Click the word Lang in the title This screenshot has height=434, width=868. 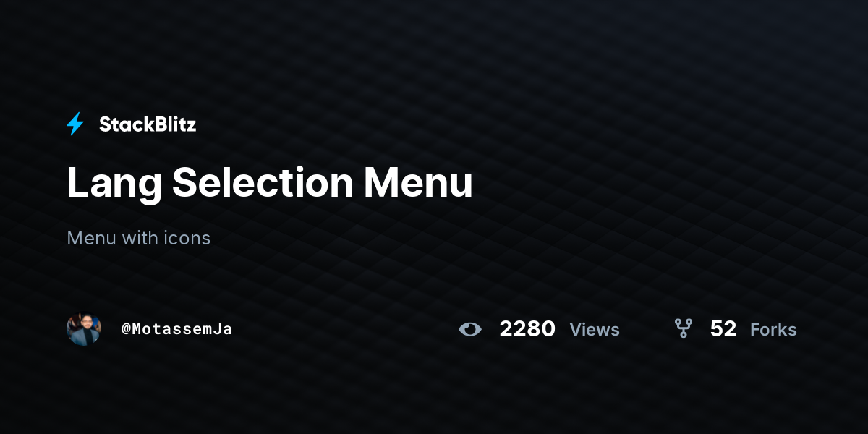pos(114,184)
